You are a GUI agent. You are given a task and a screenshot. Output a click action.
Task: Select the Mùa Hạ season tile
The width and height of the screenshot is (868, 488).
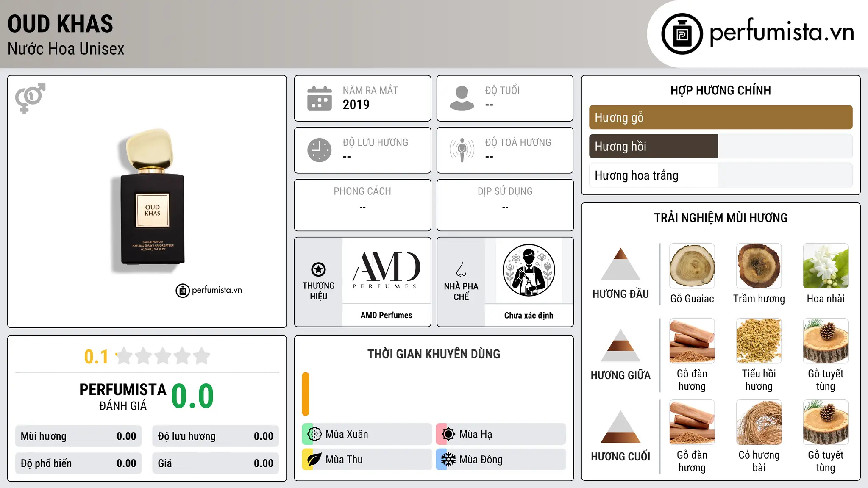(x=501, y=434)
